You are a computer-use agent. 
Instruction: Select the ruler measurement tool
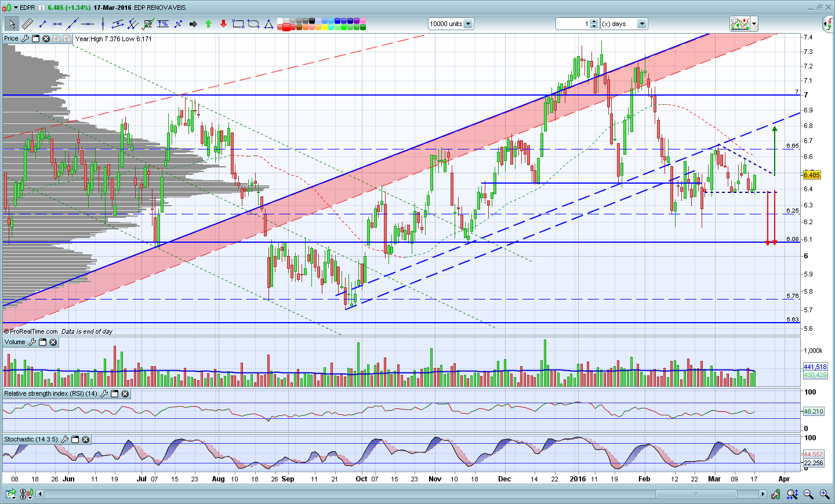pos(27,24)
